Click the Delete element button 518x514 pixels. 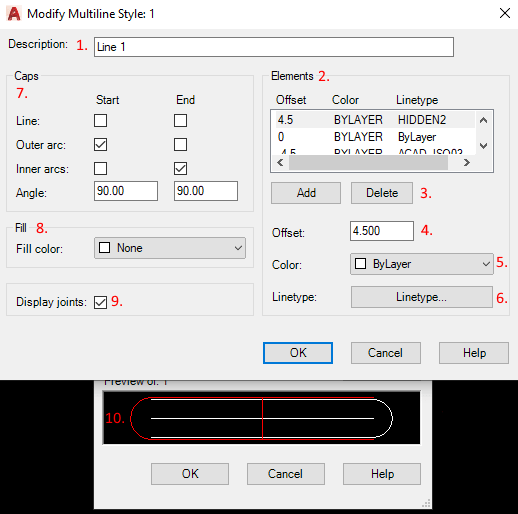tap(382, 193)
